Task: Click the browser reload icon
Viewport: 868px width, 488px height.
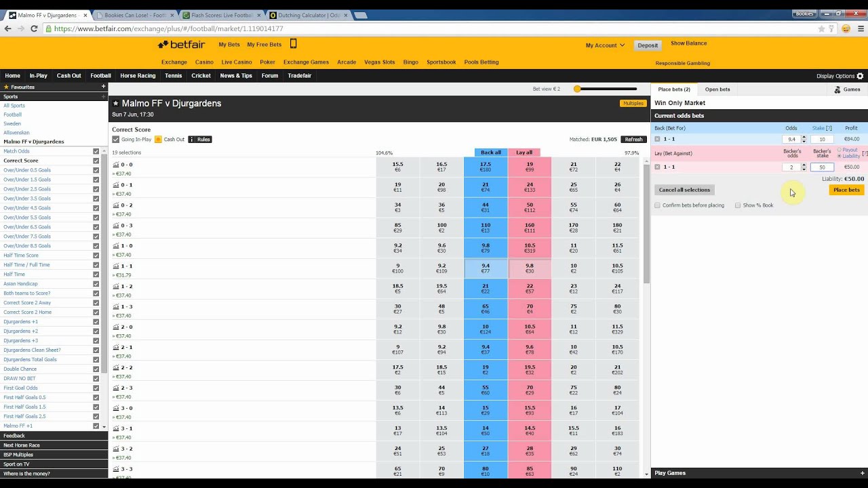Action: tap(35, 28)
